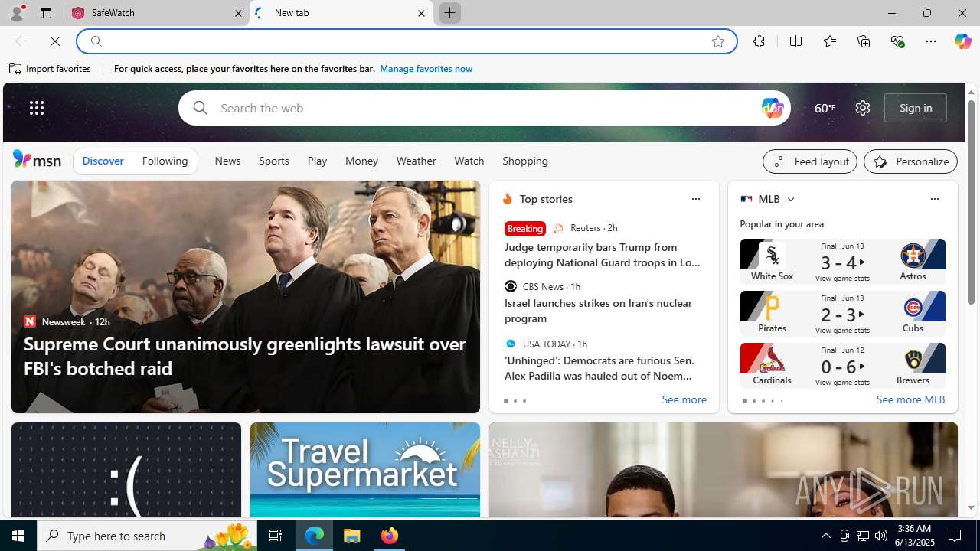Open the Play category
This screenshot has width=980, height=551.
click(x=317, y=161)
